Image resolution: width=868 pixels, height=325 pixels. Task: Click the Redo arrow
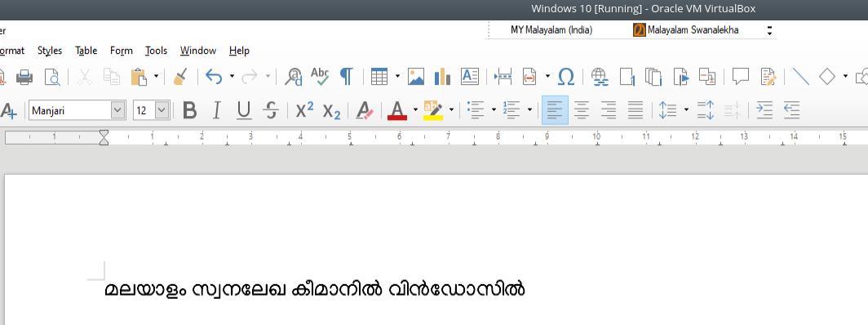pyautogui.click(x=250, y=77)
